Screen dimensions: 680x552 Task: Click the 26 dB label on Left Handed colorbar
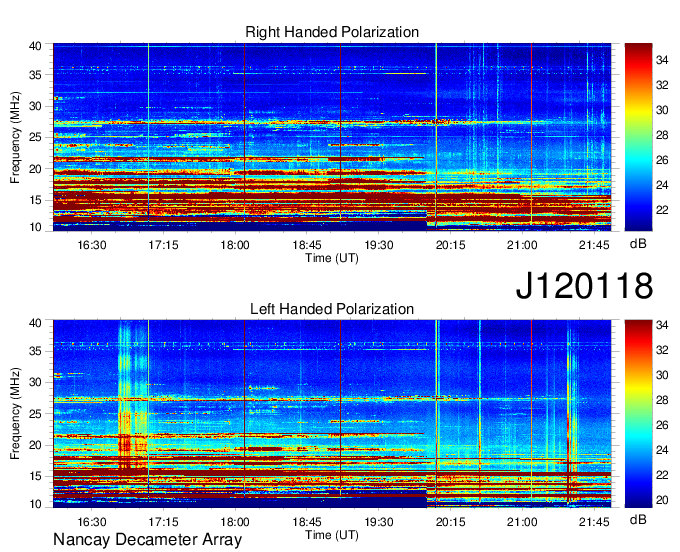[662, 425]
